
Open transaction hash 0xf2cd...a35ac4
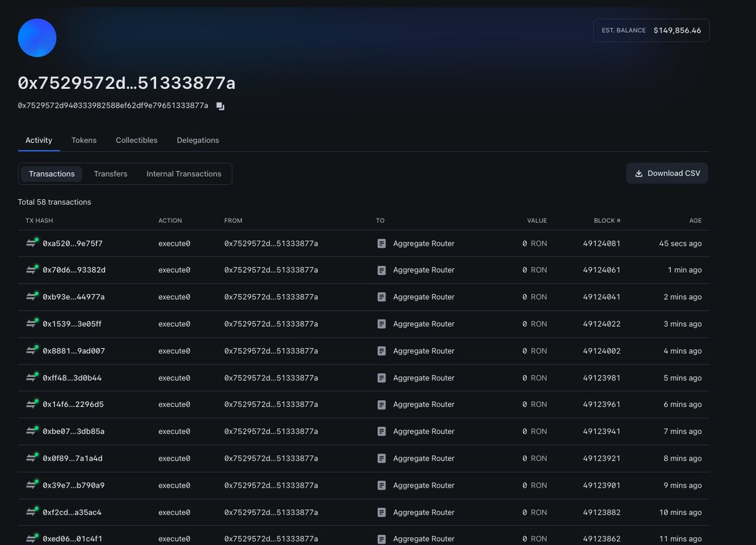(x=72, y=513)
